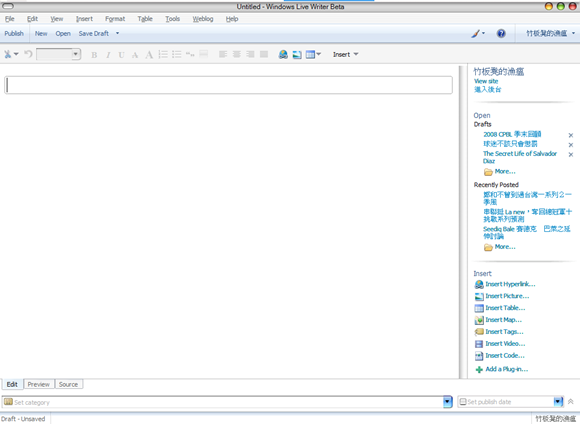This screenshot has height=424, width=580.
Task: Click the blue help question mark icon
Action: tap(501, 34)
